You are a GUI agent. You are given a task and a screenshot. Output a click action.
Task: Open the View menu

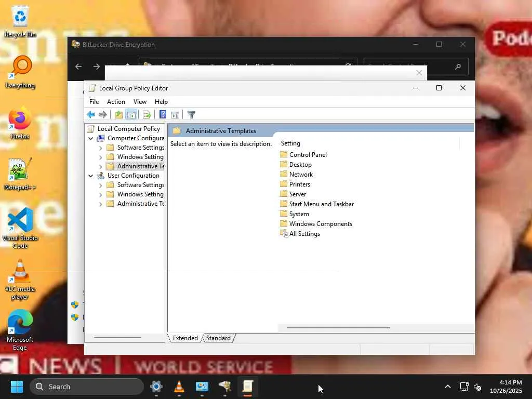[x=140, y=102]
